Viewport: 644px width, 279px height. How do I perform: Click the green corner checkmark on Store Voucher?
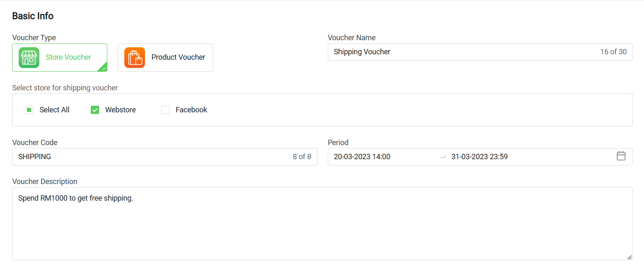(104, 68)
